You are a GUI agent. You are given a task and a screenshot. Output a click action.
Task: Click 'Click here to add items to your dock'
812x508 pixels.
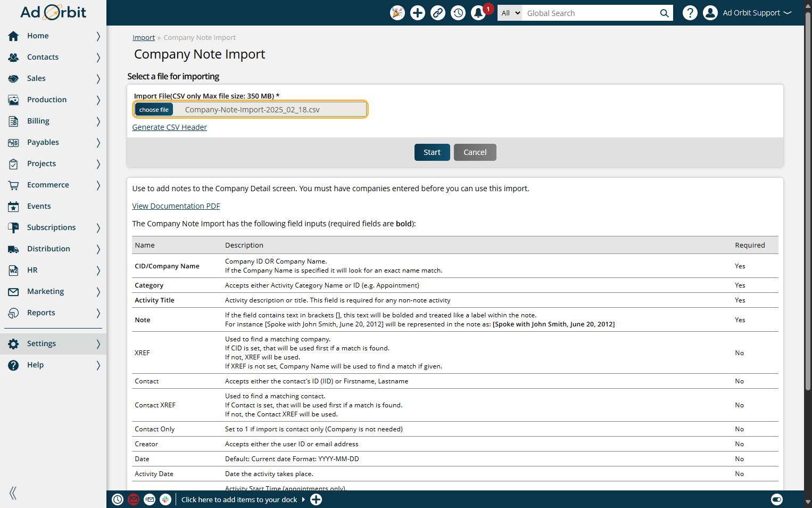click(x=239, y=499)
